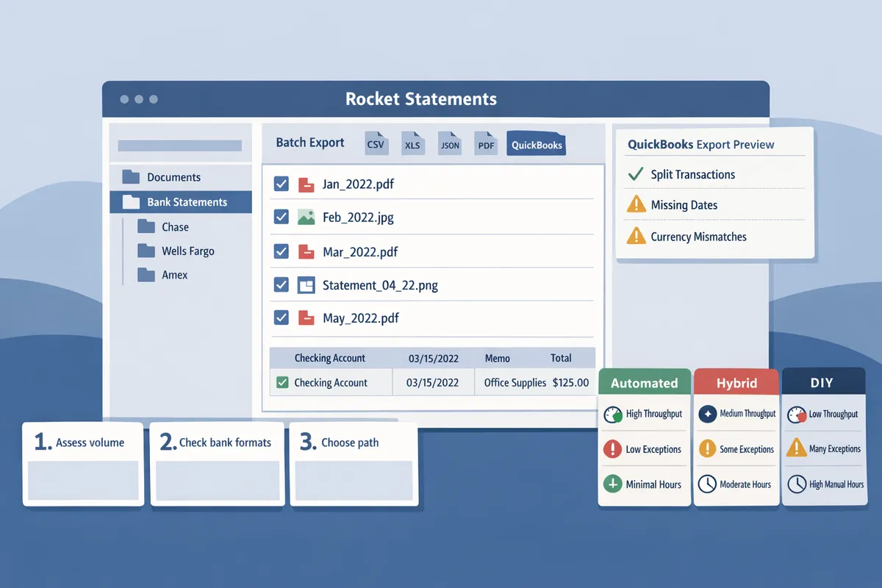This screenshot has width=882, height=588.
Task: Select the Missing Dates text
Action: click(x=684, y=206)
